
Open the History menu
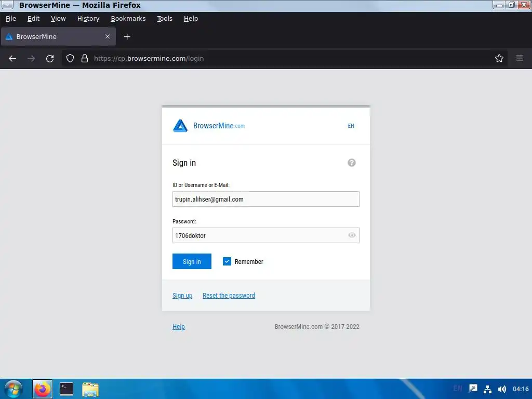[x=88, y=19]
